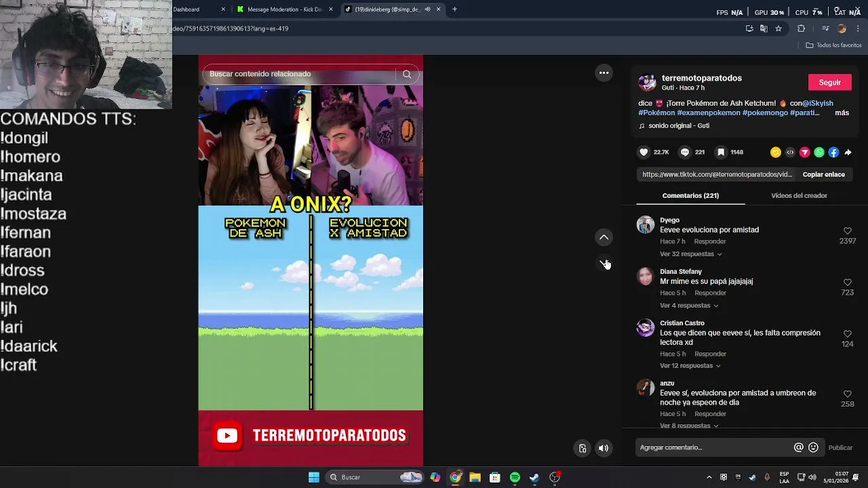The width and height of the screenshot is (868, 488).
Task: Open Steam from the taskbar
Action: click(534, 477)
